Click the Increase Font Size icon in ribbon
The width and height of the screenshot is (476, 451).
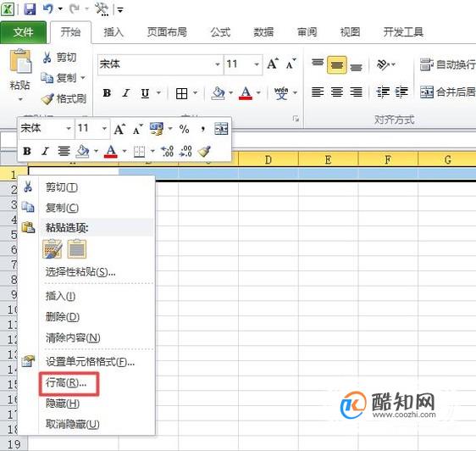(x=273, y=64)
